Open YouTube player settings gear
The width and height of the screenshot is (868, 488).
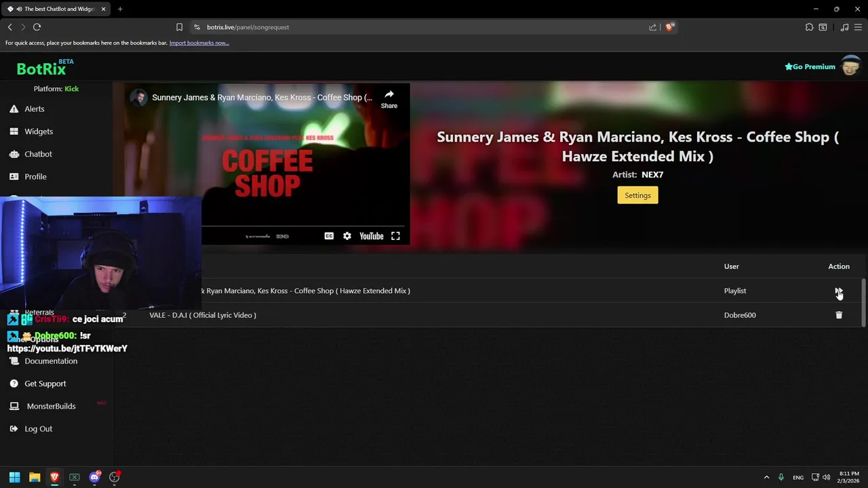[x=347, y=236]
